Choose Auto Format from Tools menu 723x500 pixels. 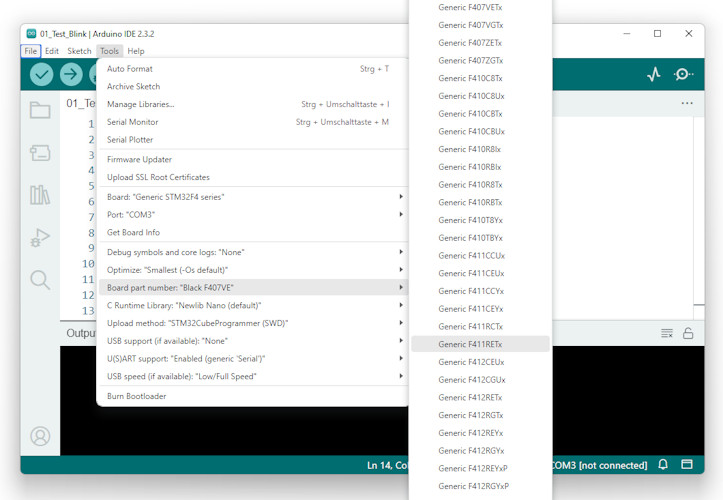[x=252, y=69]
